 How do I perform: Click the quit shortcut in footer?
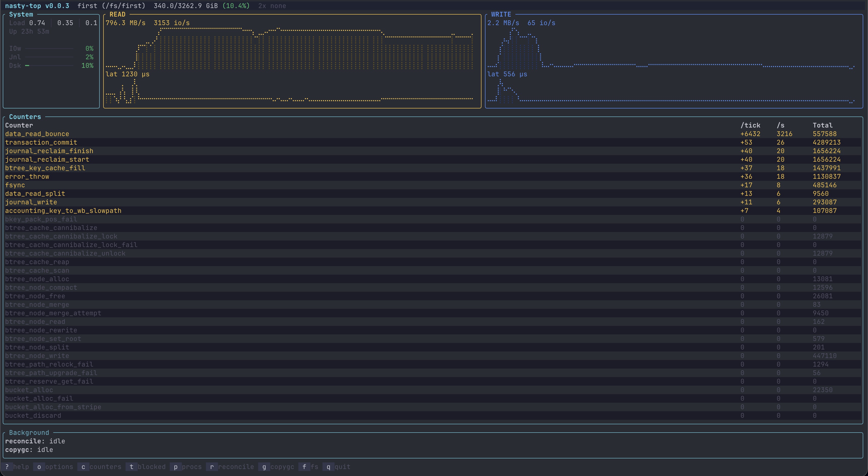tap(337, 466)
